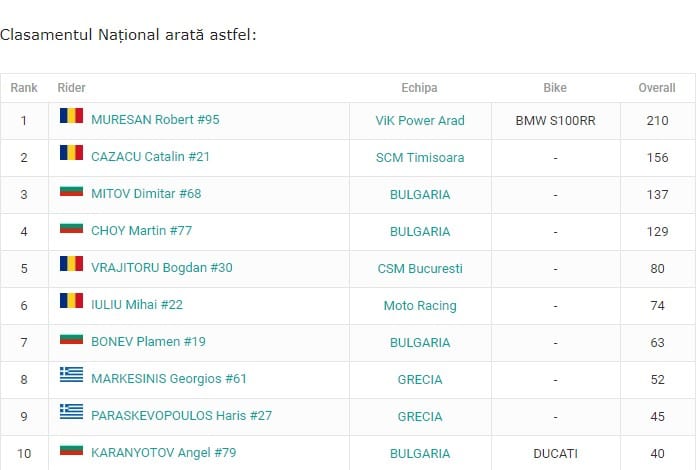This screenshot has height=470, width=697.
Task: Open rider CAZACU Catalin #21 profile
Action: [x=150, y=157]
